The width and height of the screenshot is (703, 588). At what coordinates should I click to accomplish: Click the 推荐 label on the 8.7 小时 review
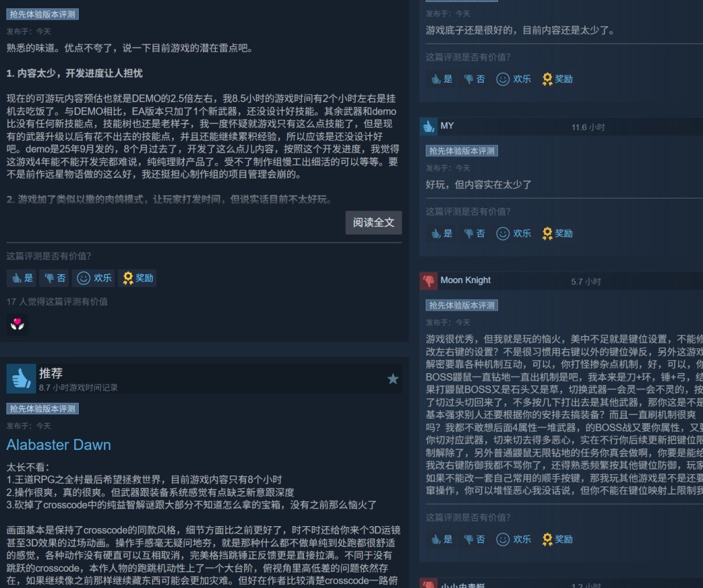(51, 373)
